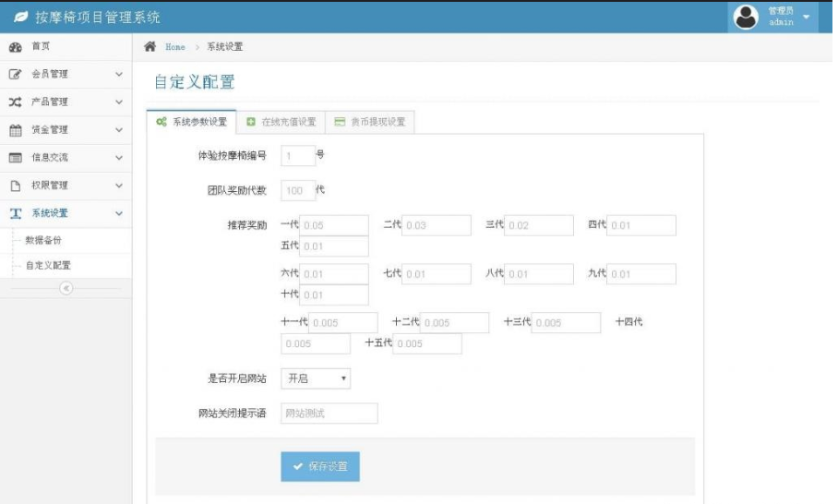
Task: Collapse the 系统设置 menu chevron
Action: (x=119, y=213)
